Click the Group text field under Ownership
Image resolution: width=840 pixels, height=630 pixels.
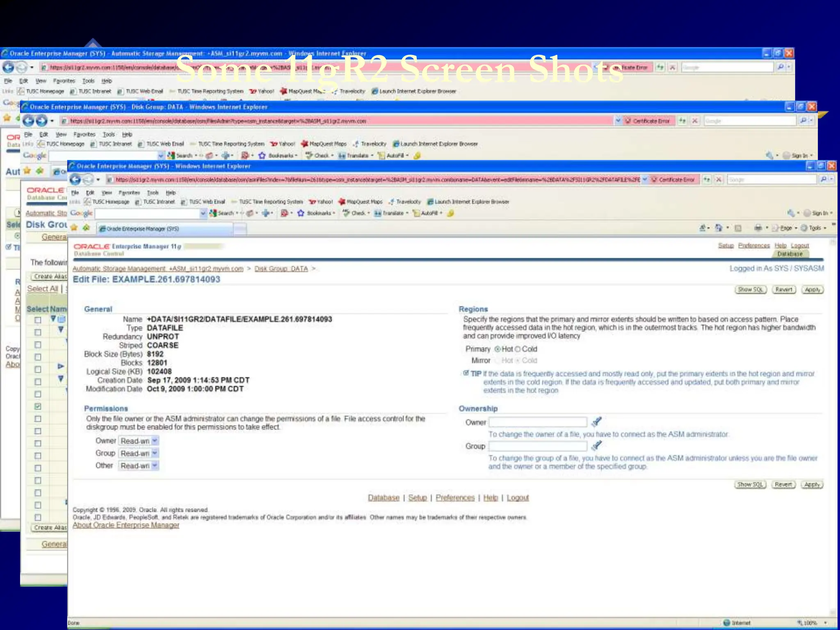coord(538,446)
